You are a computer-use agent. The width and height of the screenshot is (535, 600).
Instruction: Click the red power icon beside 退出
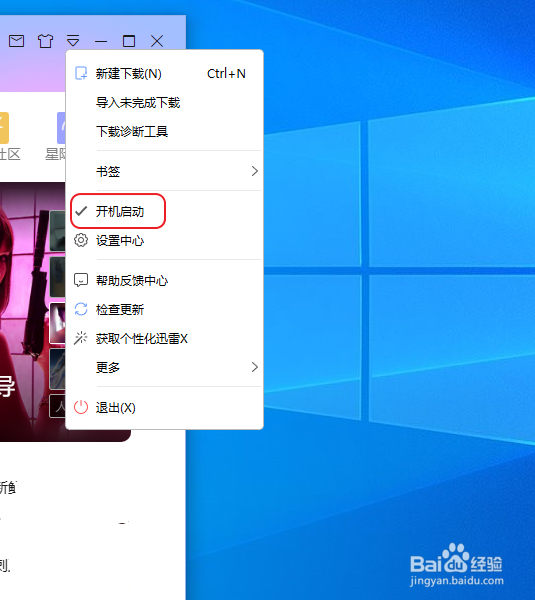81,407
